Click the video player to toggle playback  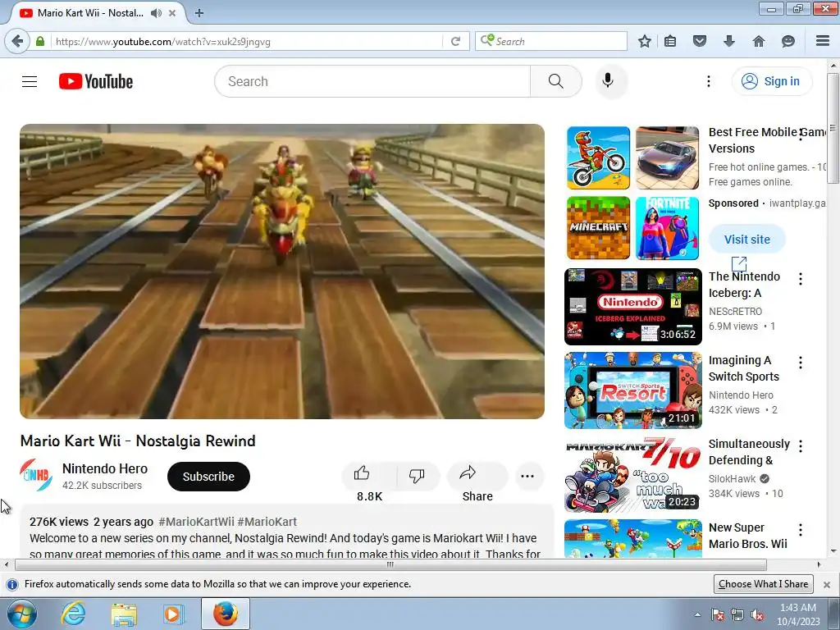pyautogui.click(x=282, y=272)
